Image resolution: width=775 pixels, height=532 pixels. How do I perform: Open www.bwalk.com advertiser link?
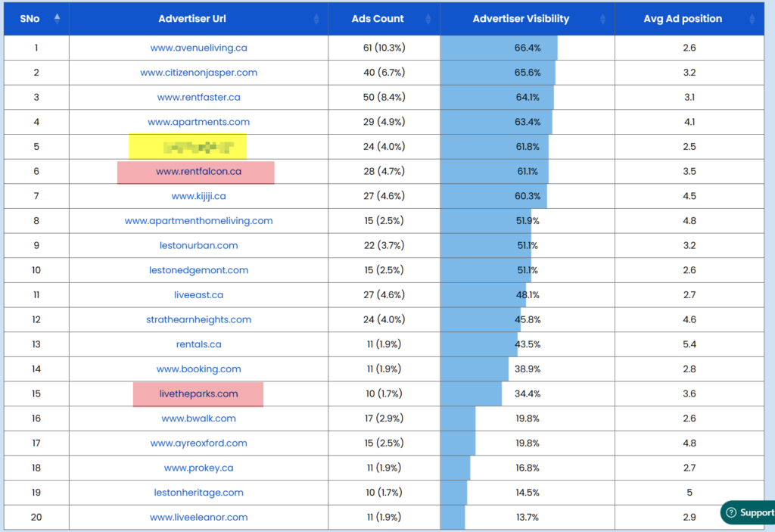coord(199,418)
